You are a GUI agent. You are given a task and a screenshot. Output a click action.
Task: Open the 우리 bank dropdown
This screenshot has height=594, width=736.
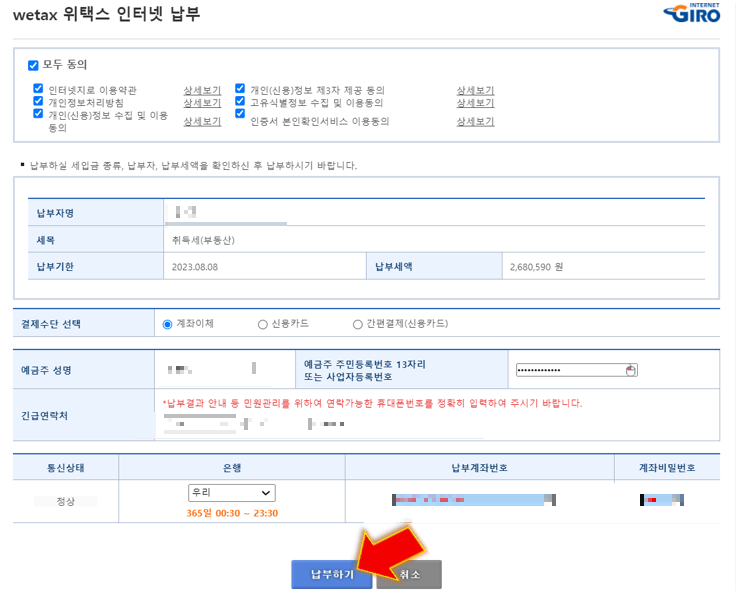pos(232,493)
